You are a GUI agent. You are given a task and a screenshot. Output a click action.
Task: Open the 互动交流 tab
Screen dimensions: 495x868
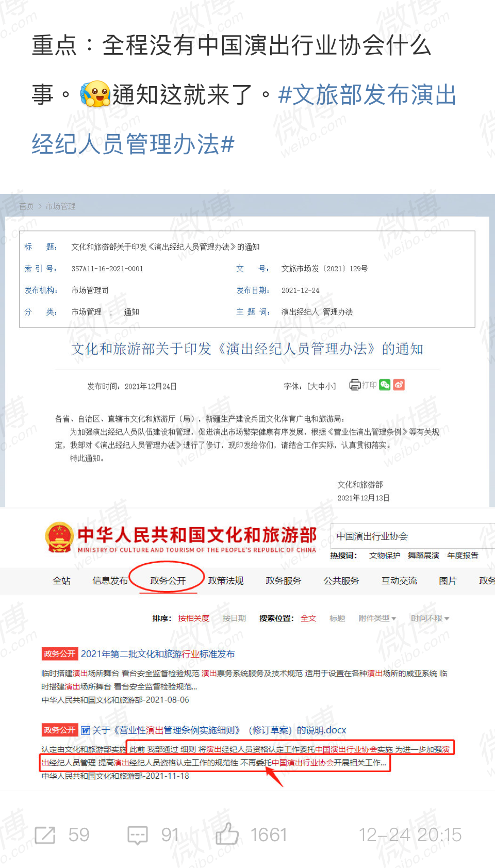(399, 581)
